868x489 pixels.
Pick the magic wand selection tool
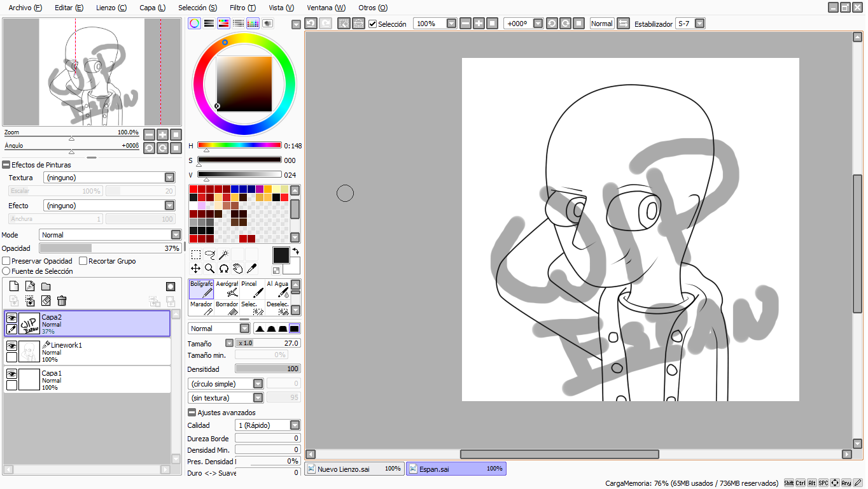[x=223, y=255]
